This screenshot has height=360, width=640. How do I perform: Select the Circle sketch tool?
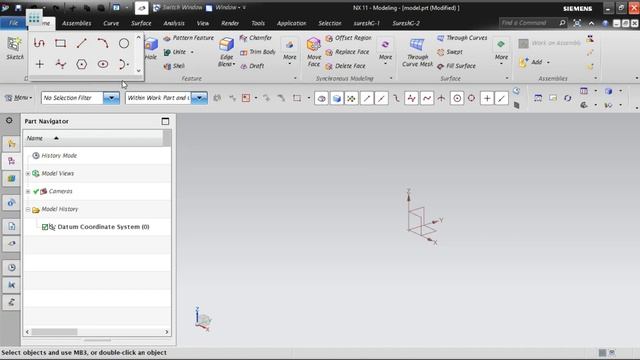(124, 43)
